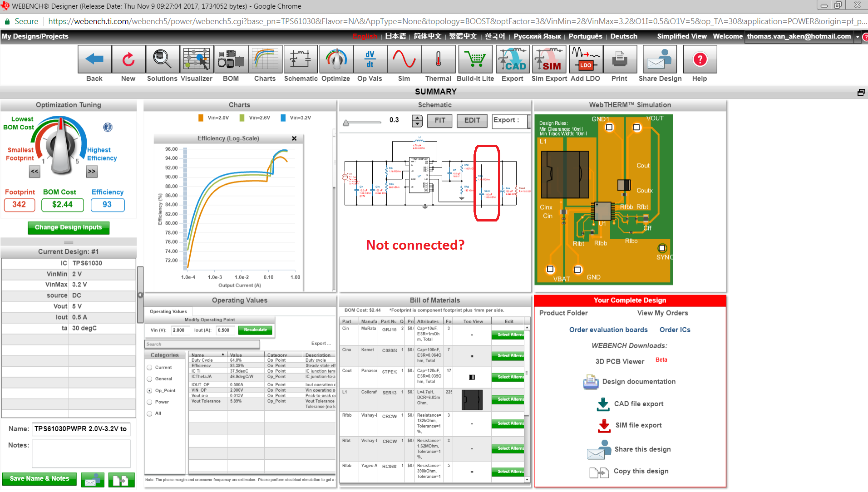Launch the Sim sine-wave icon
Viewport: 868px width, 492px height.
pos(404,59)
